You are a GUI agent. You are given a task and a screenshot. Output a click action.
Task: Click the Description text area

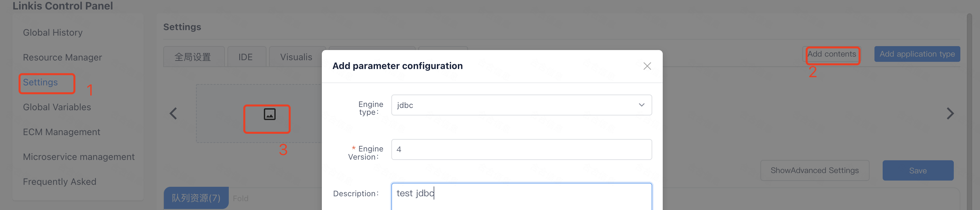click(x=521, y=196)
